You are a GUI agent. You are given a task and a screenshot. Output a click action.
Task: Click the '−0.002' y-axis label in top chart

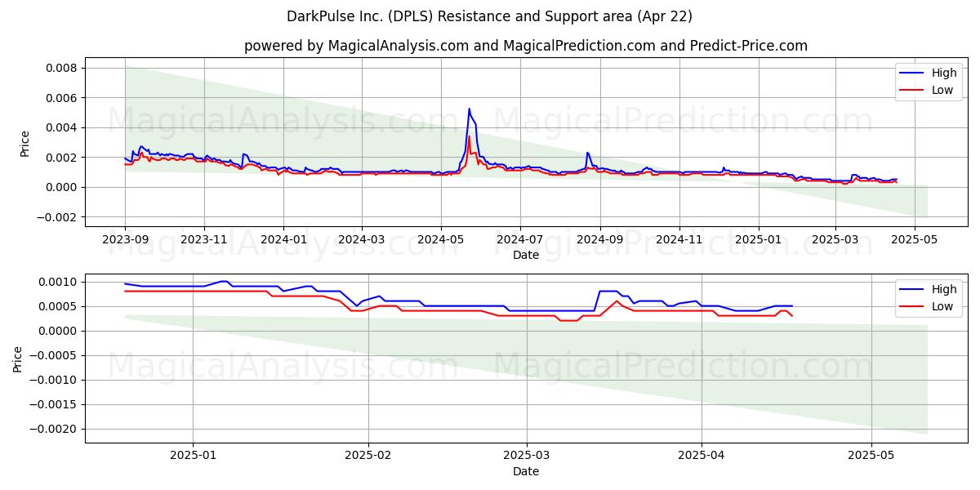click(57, 217)
